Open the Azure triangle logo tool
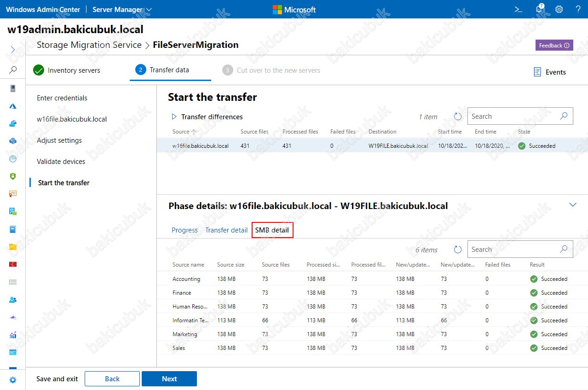 (x=13, y=106)
